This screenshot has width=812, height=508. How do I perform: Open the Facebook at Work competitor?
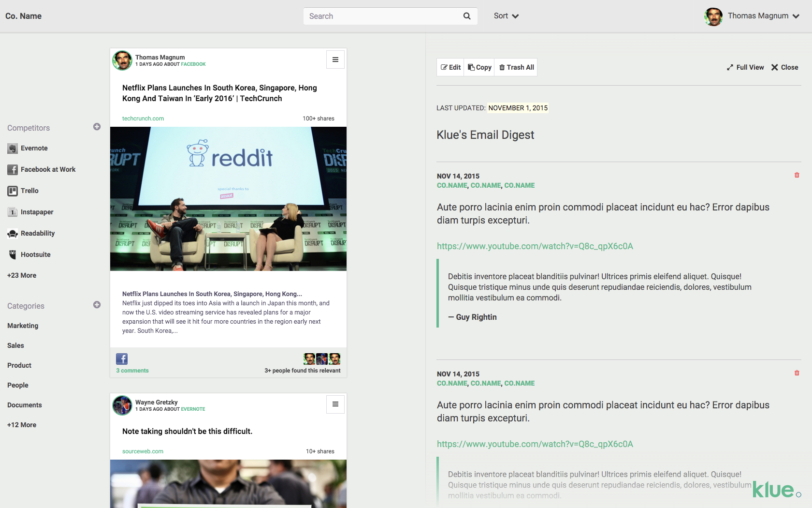48,169
